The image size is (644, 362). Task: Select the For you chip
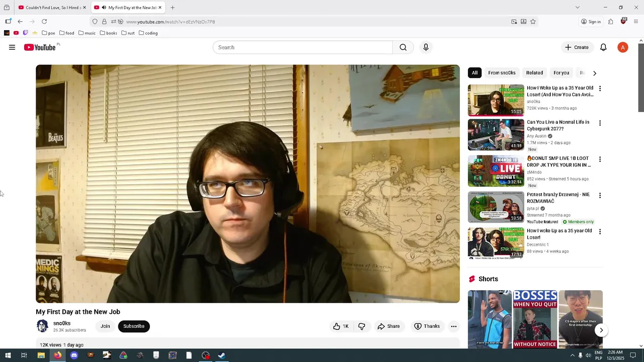561,73
